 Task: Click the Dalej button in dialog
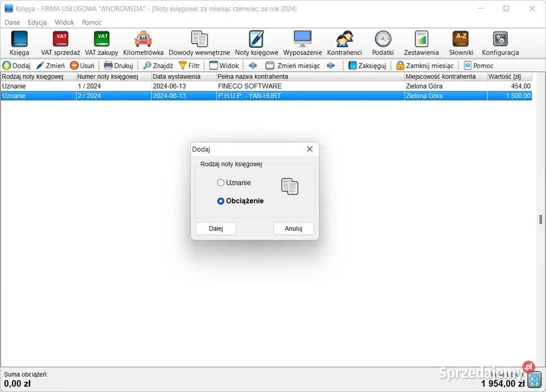pyautogui.click(x=216, y=228)
